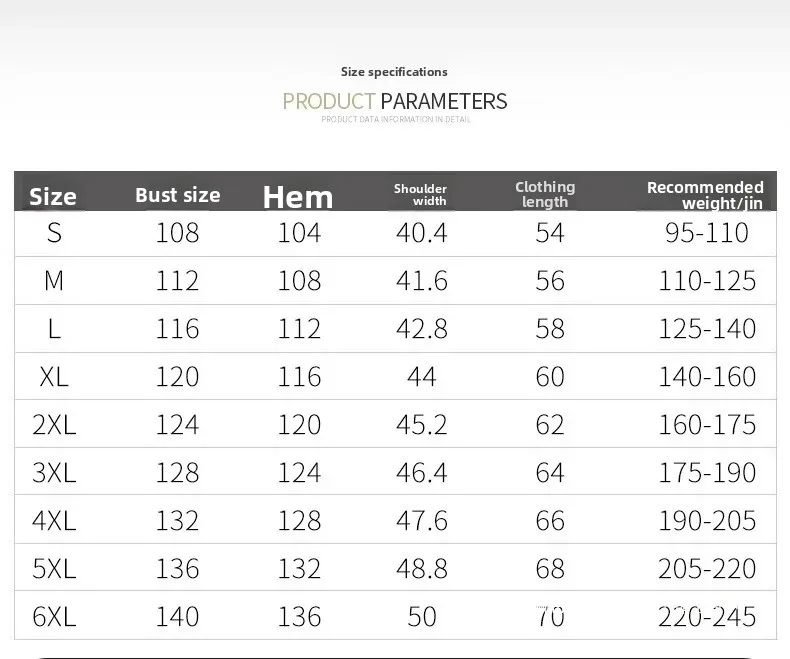Click the "Shoulder width" column header
The width and height of the screenshot is (790, 659).
click(420, 194)
